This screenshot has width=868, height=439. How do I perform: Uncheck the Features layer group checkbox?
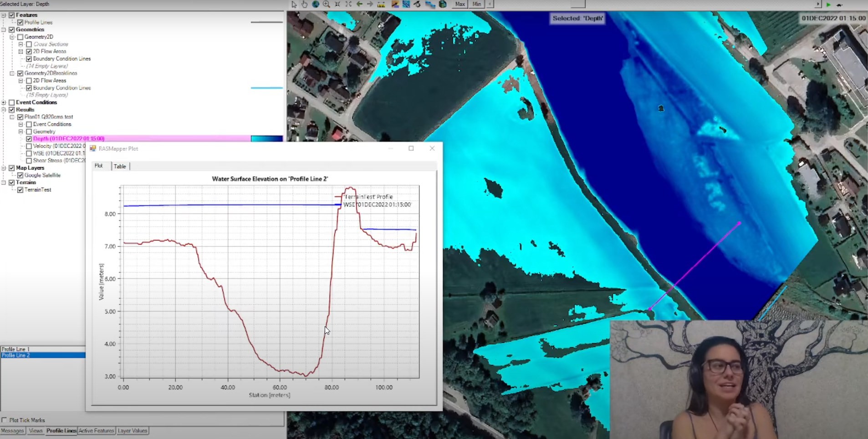pyautogui.click(x=12, y=15)
